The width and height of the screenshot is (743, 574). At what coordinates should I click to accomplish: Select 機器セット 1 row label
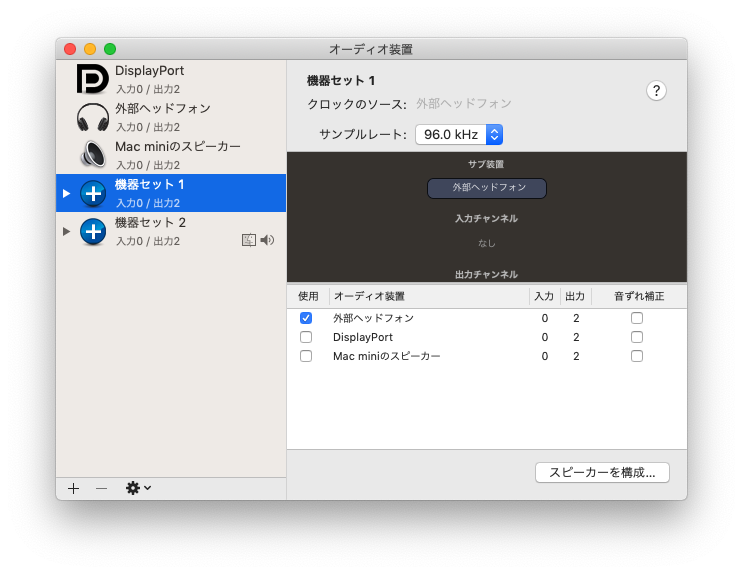pos(149,184)
